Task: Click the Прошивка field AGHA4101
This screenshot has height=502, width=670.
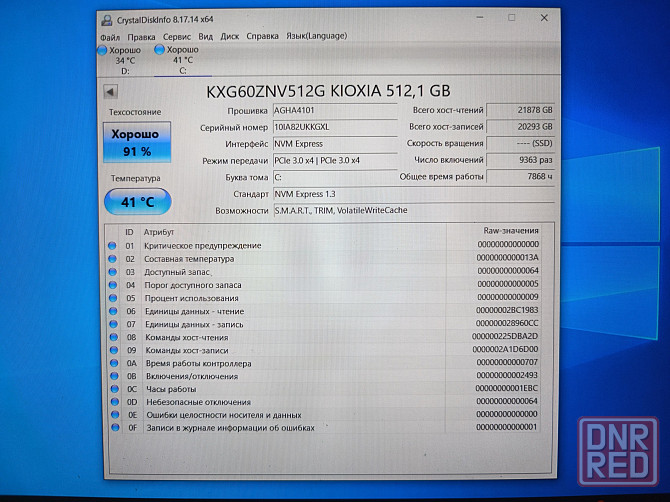Action: click(x=335, y=111)
